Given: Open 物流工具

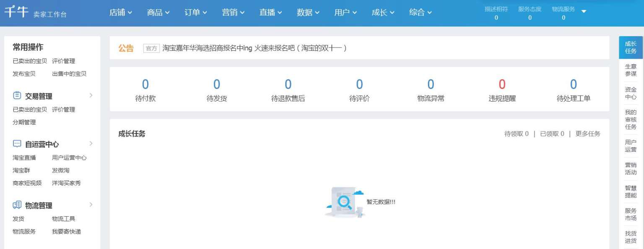Looking at the screenshot, I should 64,219.
